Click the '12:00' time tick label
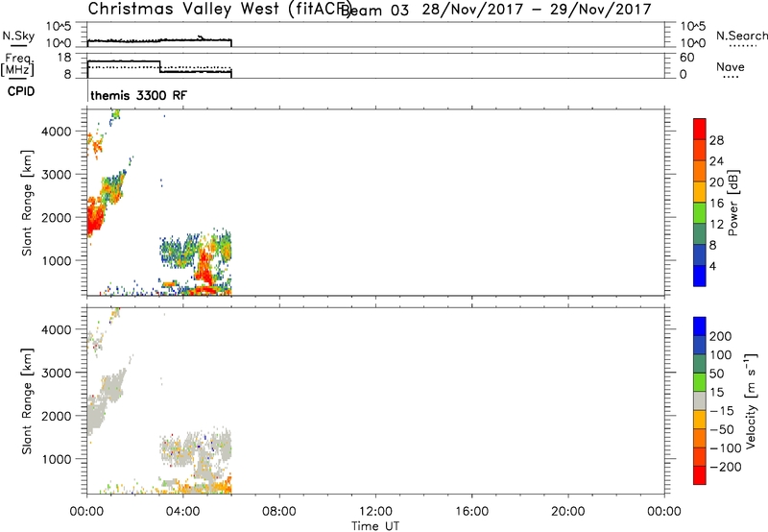The width and height of the screenshot is (768, 532). [x=375, y=512]
